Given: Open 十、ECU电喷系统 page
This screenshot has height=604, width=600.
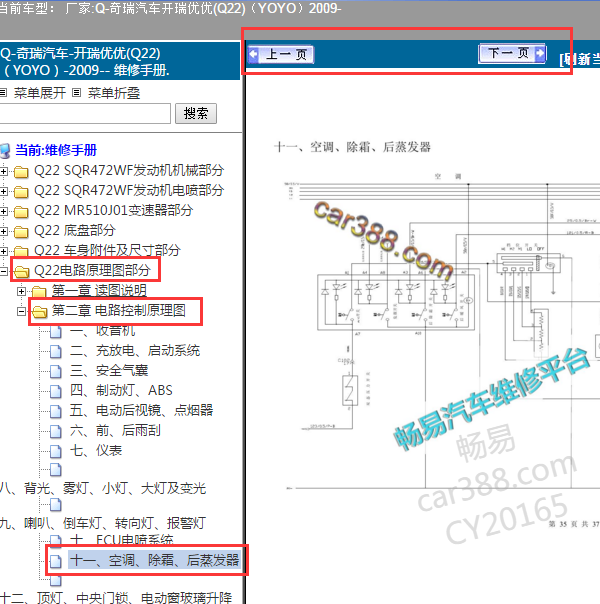Looking at the screenshot, I should pos(121,540).
